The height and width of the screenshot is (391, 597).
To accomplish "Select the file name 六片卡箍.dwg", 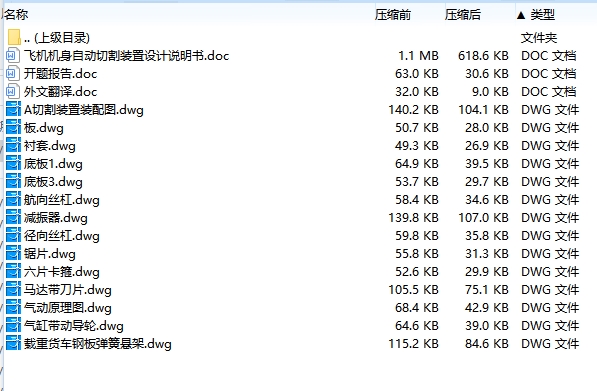I will 62,272.
